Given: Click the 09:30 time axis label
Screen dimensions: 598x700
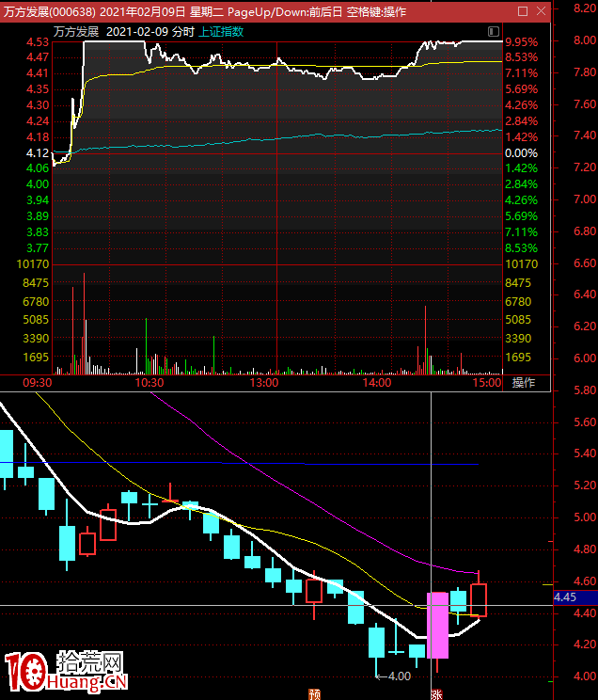Looking at the screenshot, I should 38,383.
